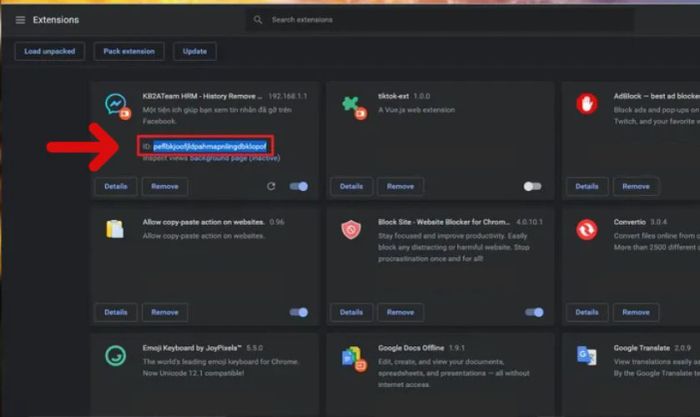Click the Convertio extension icon

(x=587, y=230)
